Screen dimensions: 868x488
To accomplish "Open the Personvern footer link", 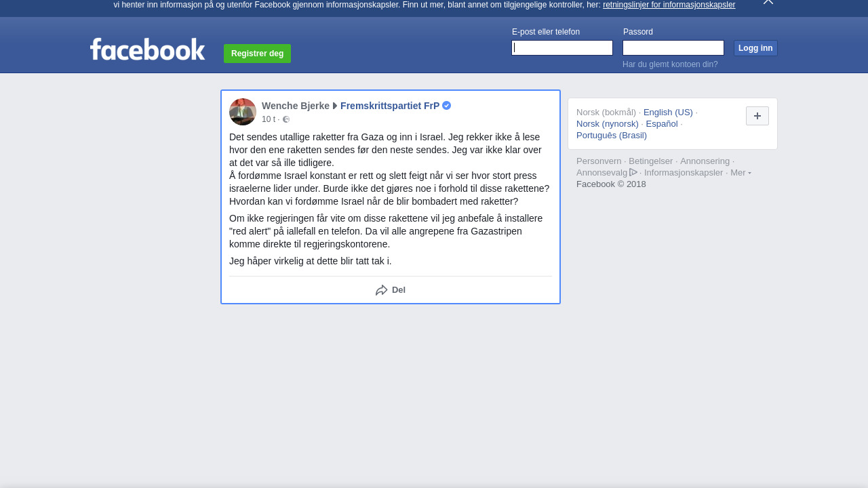I will click(x=599, y=161).
